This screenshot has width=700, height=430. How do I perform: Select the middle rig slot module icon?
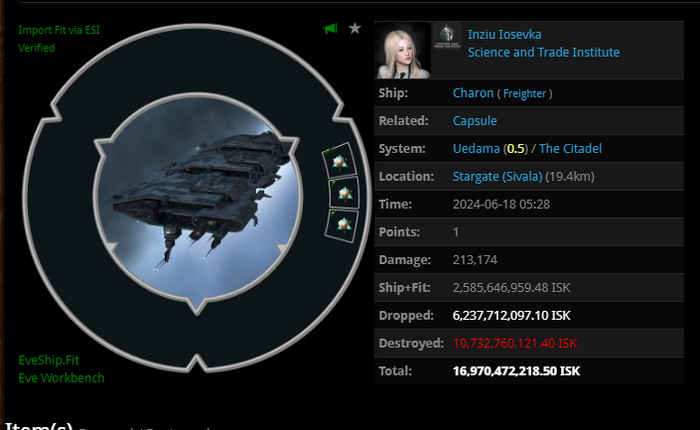[x=344, y=193]
